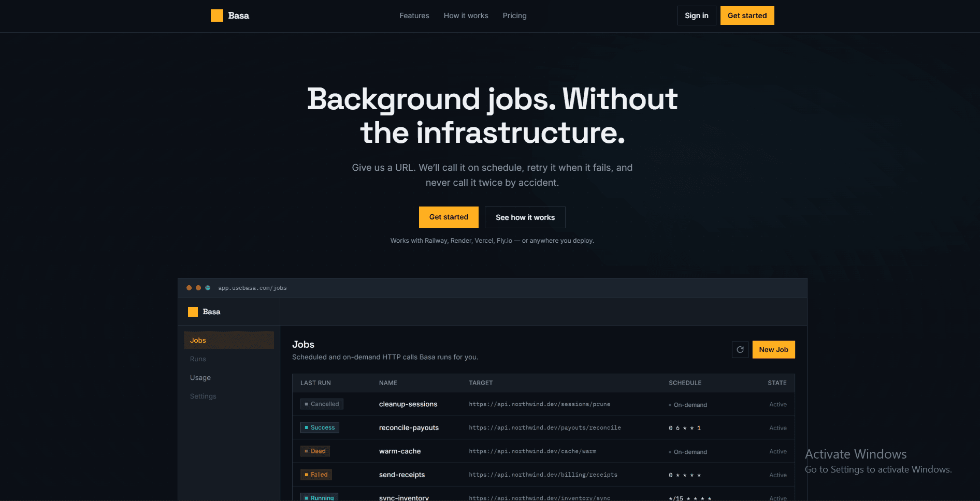Click Active state for cleanup-sessions

pyautogui.click(x=778, y=405)
